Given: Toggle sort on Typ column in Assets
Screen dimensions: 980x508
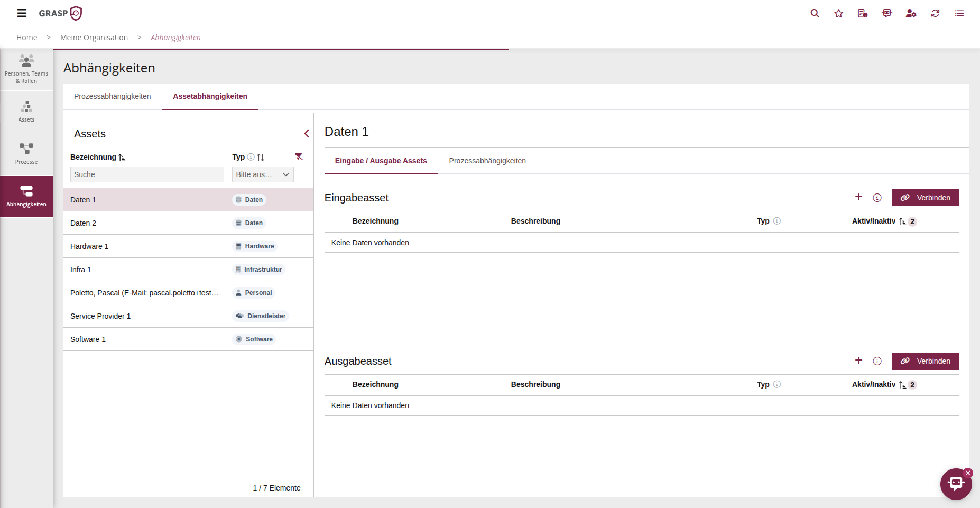Looking at the screenshot, I should (x=261, y=158).
